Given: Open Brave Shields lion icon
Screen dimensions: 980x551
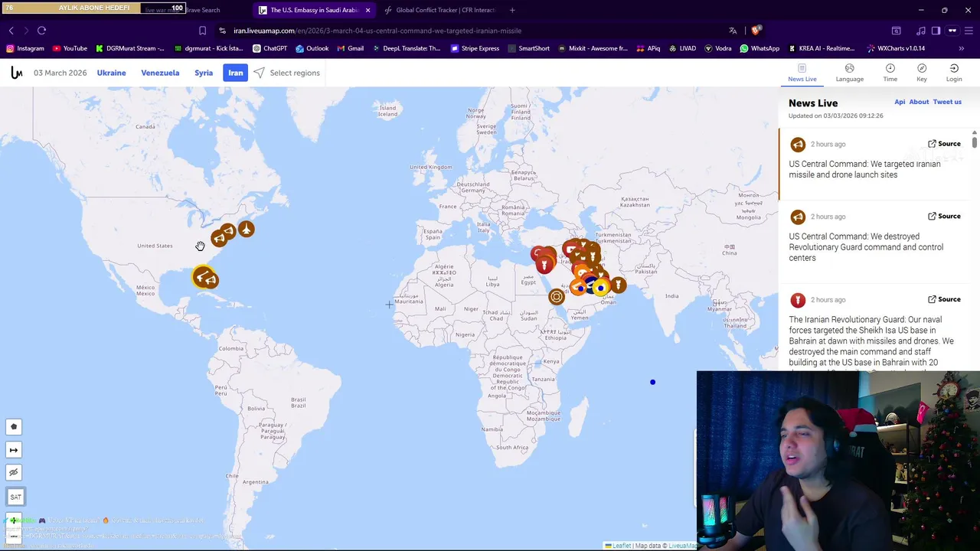Looking at the screenshot, I should [756, 31].
